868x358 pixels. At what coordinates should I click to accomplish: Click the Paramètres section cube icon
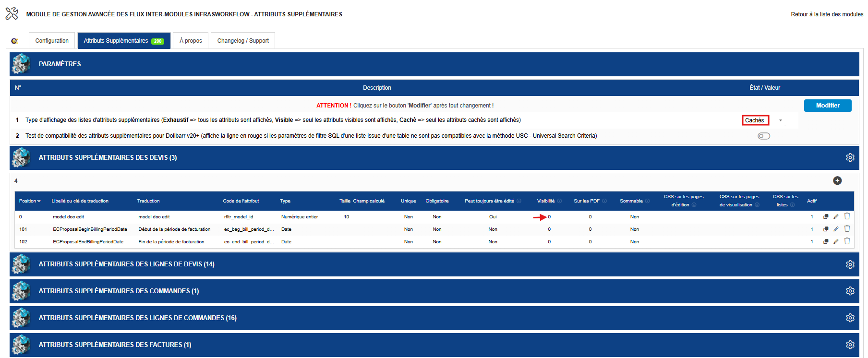tap(21, 64)
